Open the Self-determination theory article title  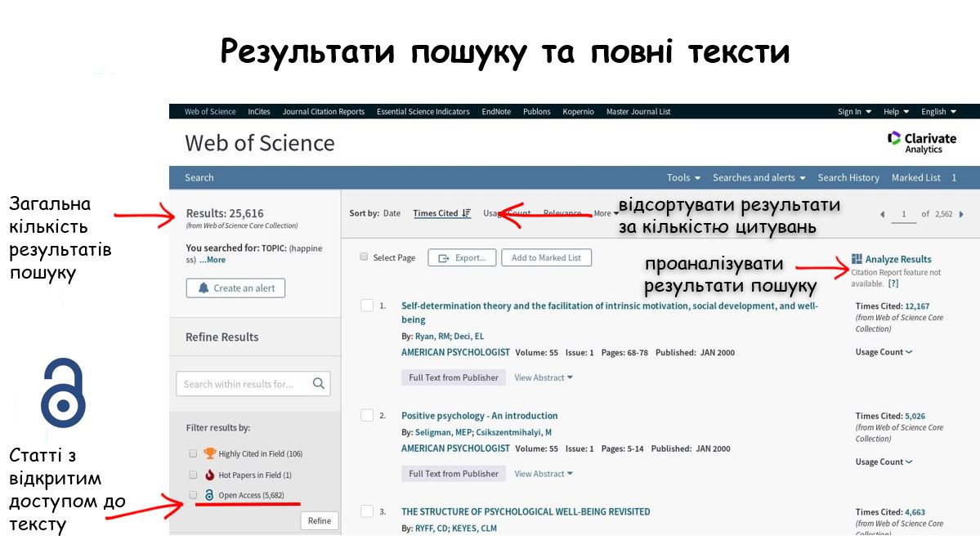[x=610, y=312]
